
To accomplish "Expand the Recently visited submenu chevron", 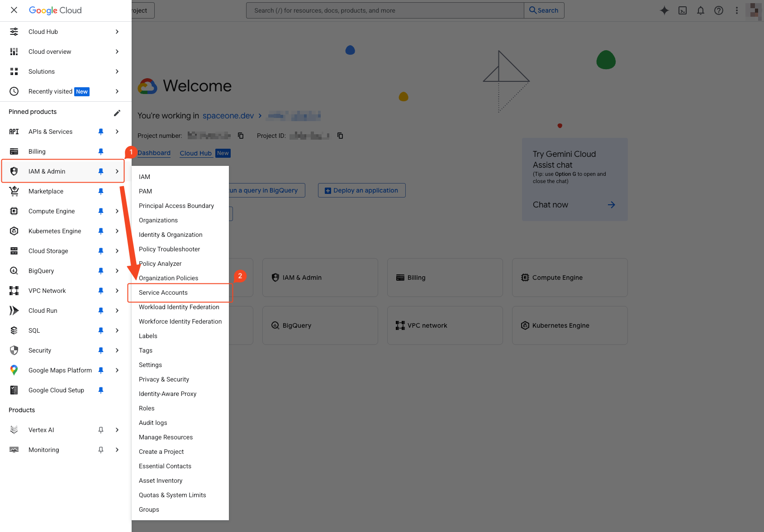I will click(x=117, y=91).
